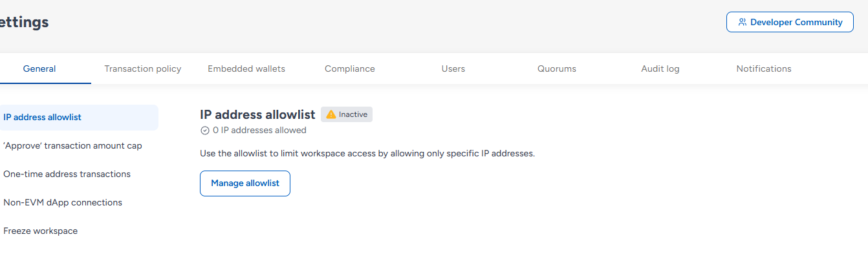Open the Developer Community button
Viewport: 868px width, 272px height.
[790, 22]
